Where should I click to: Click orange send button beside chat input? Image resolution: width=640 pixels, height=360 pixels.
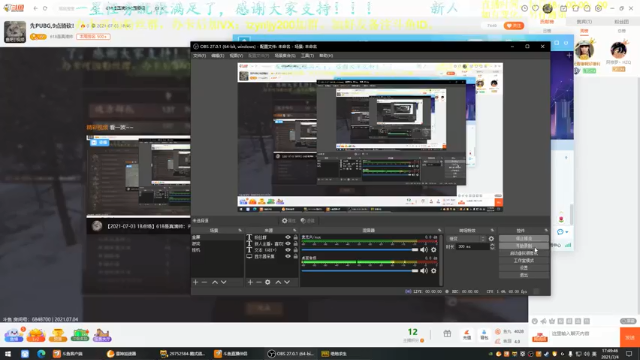pyautogui.click(x=629, y=337)
